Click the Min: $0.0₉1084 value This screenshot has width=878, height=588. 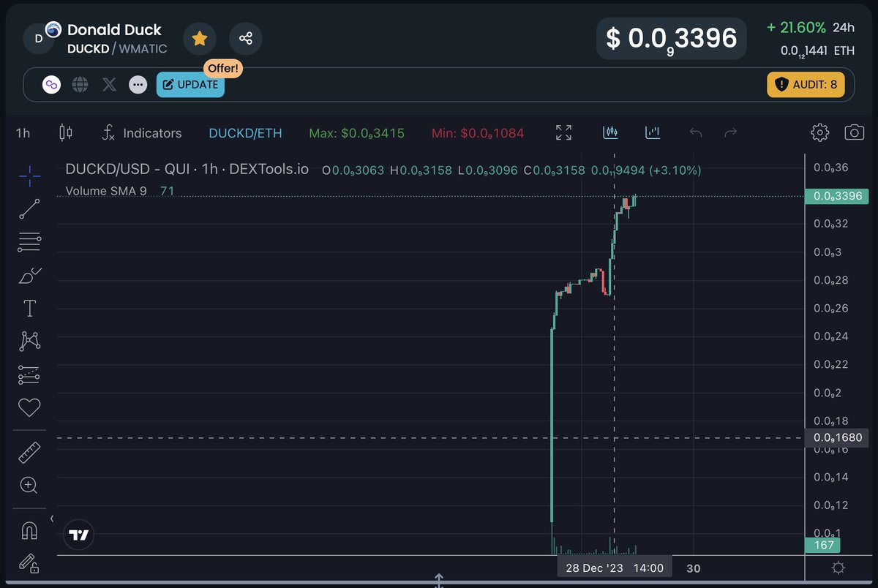(x=476, y=133)
